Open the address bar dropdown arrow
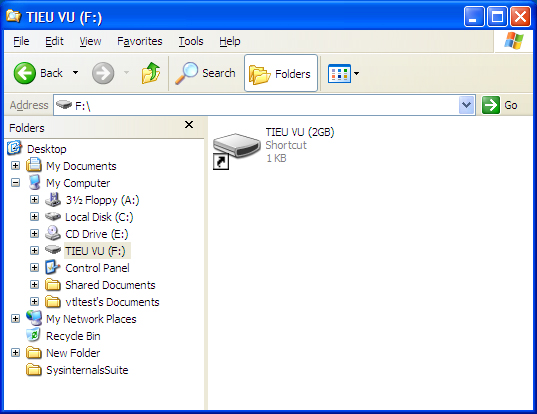Image resolution: width=537 pixels, height=414 pixels. click(x=466, y=105)
